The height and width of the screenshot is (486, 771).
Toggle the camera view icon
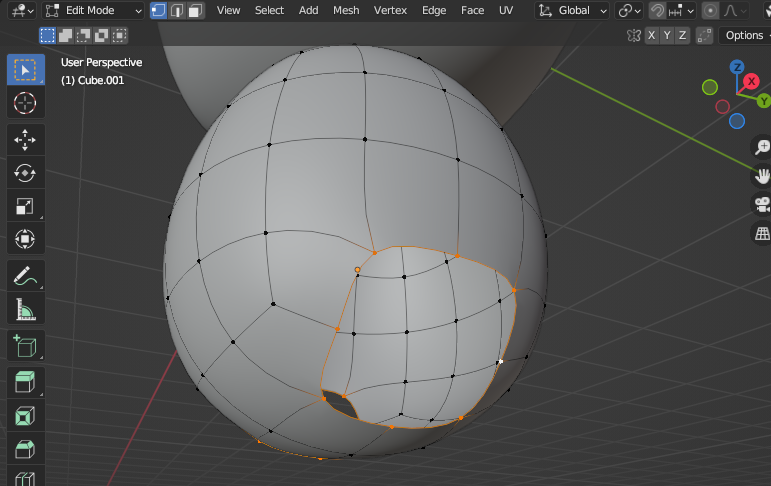[x=762, y=204]
